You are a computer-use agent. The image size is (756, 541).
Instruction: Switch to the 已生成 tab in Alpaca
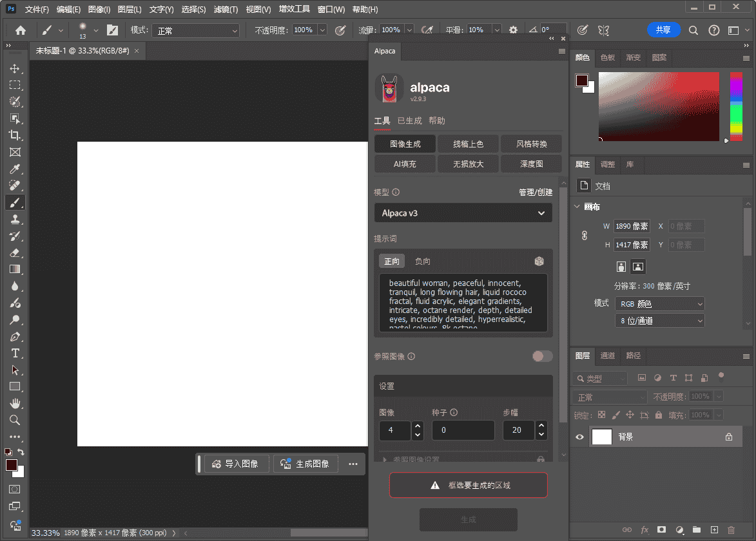coord(409,120)
